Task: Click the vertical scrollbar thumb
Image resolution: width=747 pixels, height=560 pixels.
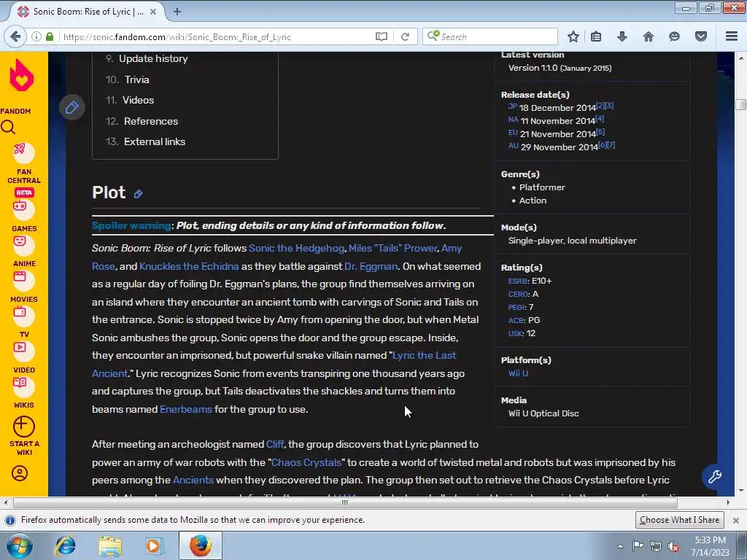Action: 741,104
